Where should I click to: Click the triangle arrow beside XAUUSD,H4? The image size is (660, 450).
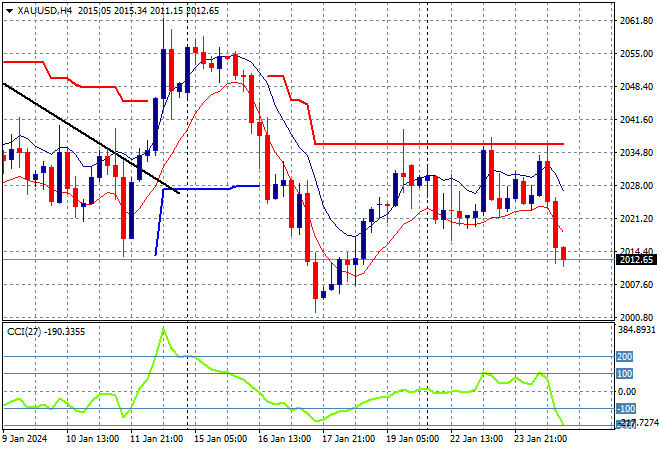pyautogui.click(x=9, y=9)
